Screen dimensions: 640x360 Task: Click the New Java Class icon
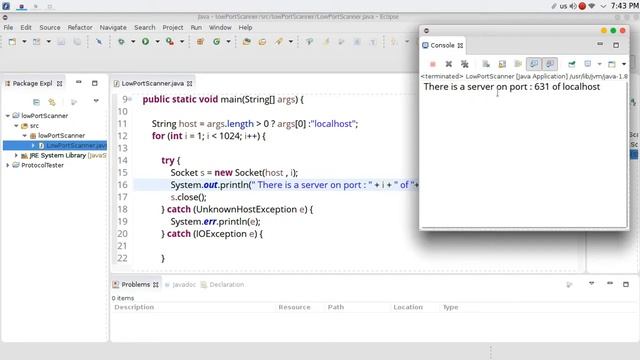click(217, 42)
